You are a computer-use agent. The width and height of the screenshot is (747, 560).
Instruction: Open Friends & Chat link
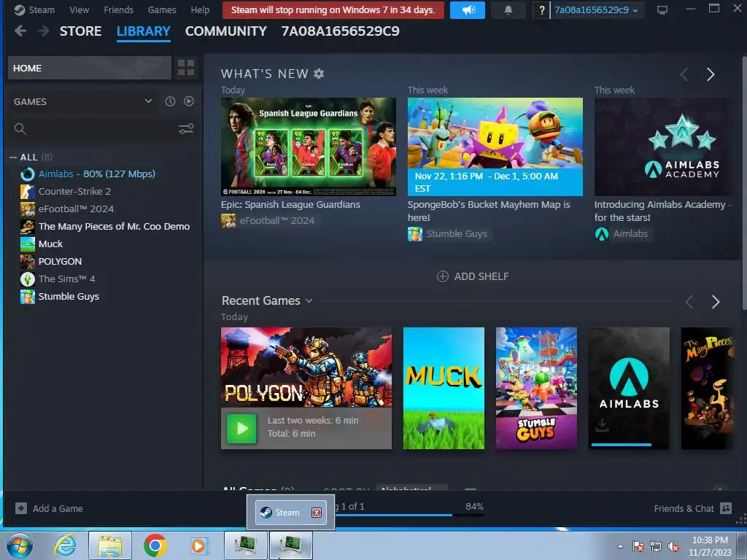pos(684,508)
